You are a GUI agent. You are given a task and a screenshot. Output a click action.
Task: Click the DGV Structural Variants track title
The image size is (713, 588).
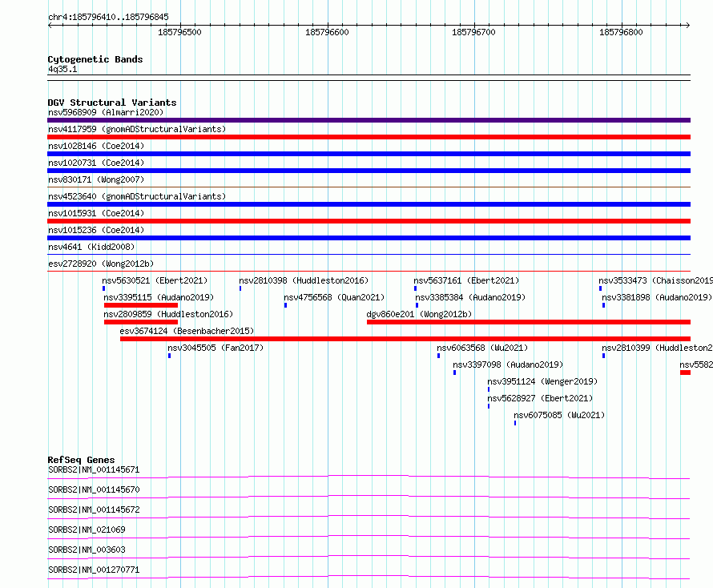[x=112, y=103]
